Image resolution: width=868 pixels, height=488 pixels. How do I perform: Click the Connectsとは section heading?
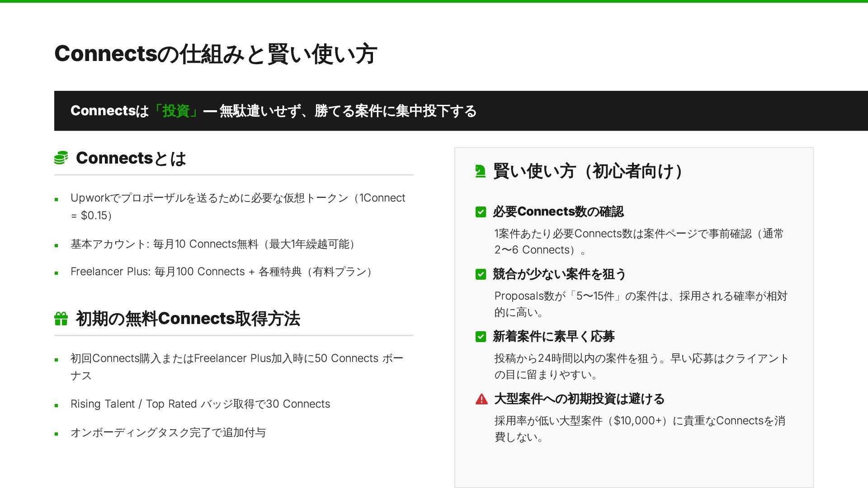tap(131, 158)
